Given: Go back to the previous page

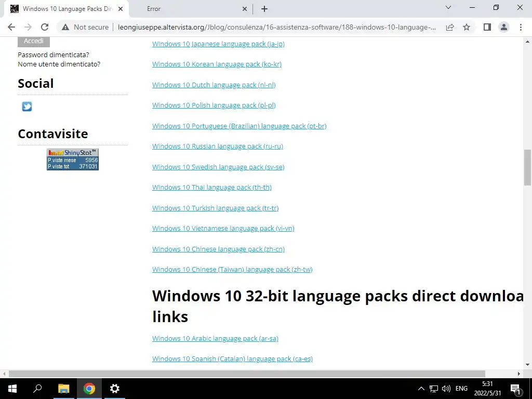Looking at the screenshot, I should [11, 27].
